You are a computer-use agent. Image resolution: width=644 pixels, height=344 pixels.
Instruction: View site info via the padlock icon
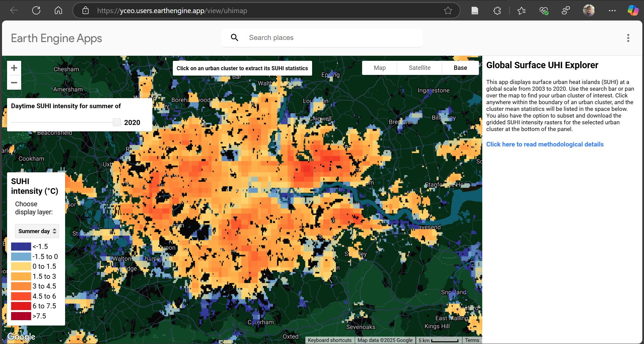point(86,10)
